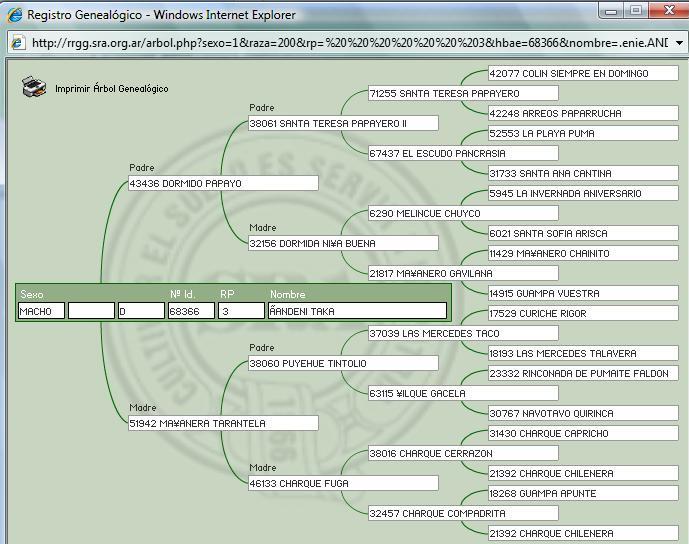Click the printer icon
The height and width of the screenshot is (544, 689).
(34, 87)
